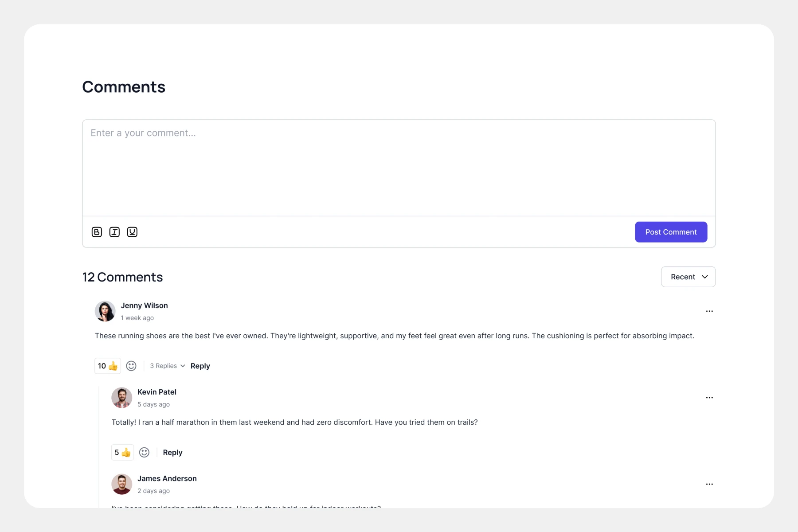
Task: Open the Recent sort dropdown
Action: click(x=688, y=277)
